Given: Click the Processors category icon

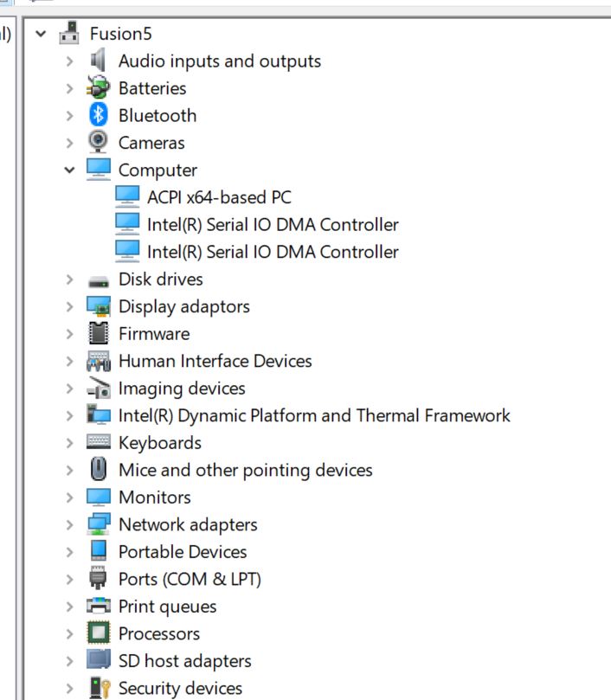Looking at the screenshot, I should click(x=100, y=633).
